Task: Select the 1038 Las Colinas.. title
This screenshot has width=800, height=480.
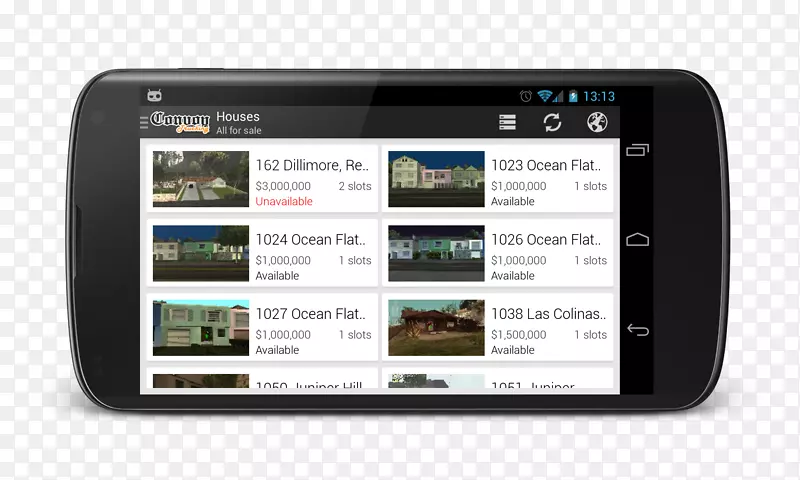Action: coord(548,314)
